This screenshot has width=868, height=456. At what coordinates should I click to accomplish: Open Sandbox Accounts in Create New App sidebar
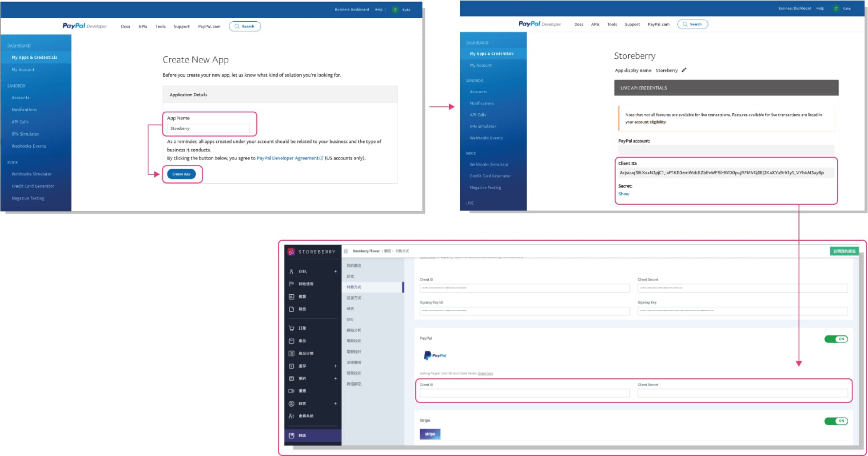coord(20,97)
